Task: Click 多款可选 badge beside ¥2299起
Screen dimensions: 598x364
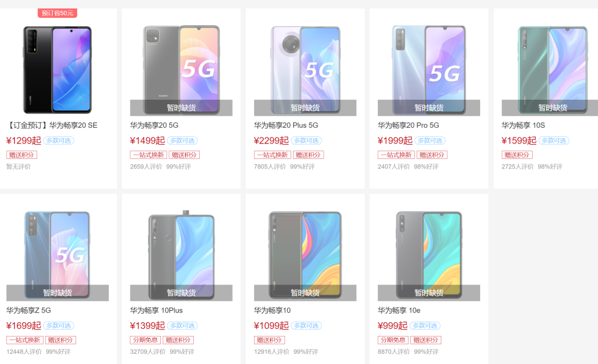Action: tap(306, 140)
